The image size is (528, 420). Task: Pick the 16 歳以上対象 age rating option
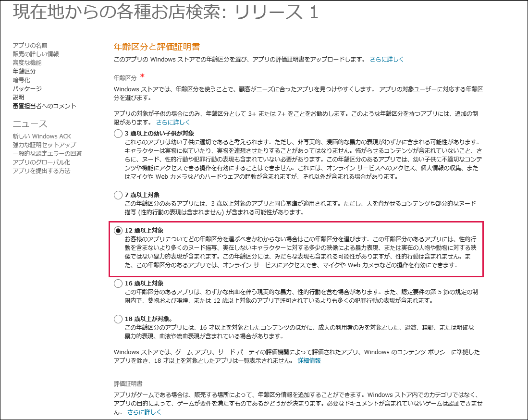point(118,284)
